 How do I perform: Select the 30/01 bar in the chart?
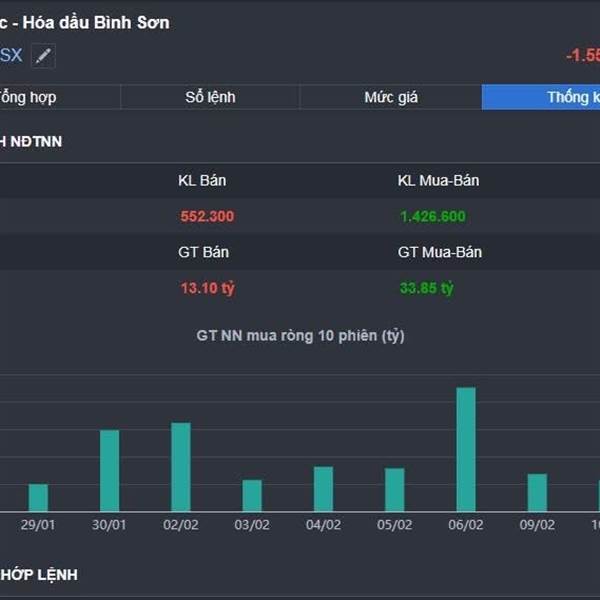109,471
